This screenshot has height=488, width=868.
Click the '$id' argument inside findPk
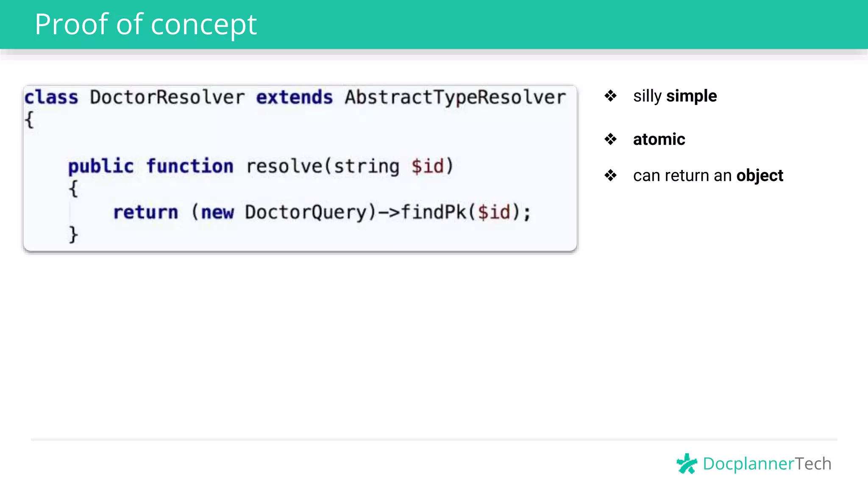point(494,212)
